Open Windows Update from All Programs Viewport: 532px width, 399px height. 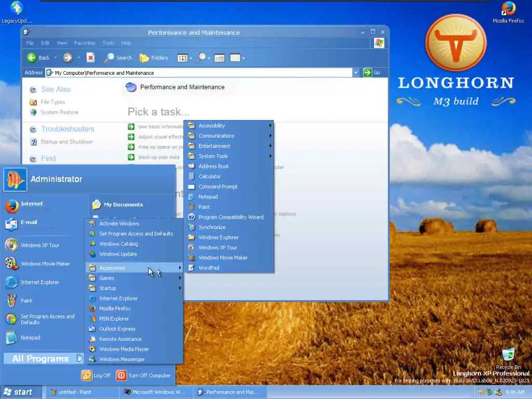tap(135, 254)
